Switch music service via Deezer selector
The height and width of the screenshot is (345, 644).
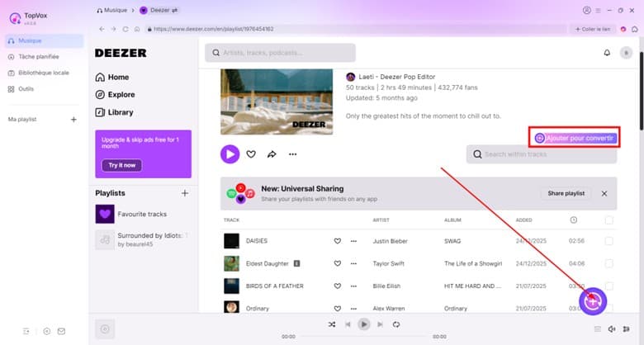159,10
